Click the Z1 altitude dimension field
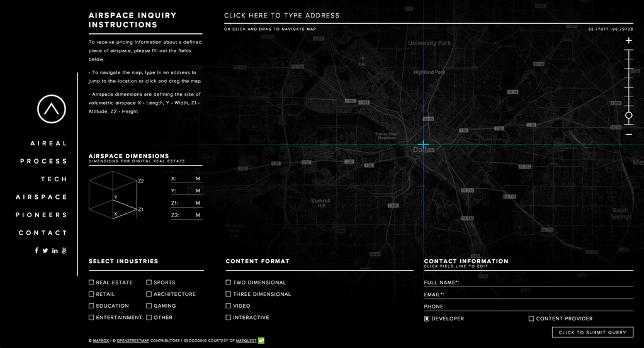The width and height of the screenshot is (644, 348). point(186,203)
